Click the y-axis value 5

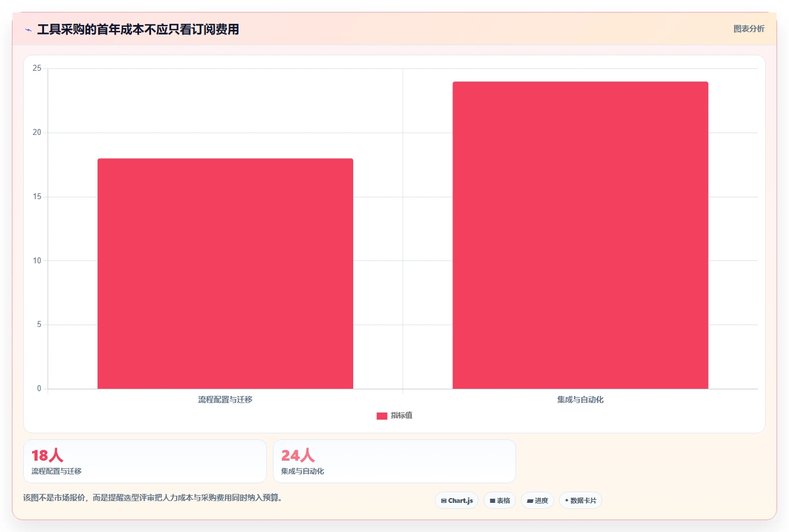pyautogui.click(x=39, y=325)
